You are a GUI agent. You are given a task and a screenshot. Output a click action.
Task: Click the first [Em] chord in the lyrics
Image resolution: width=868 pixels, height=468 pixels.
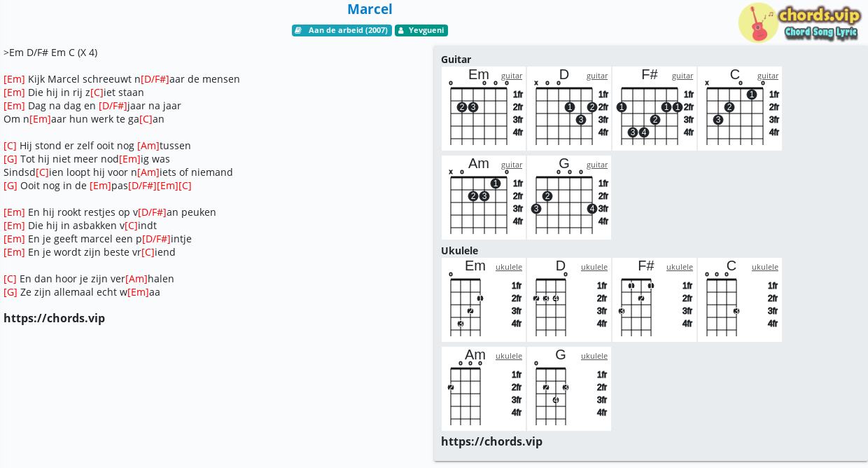pyautogui.click(x=14, y=79)
